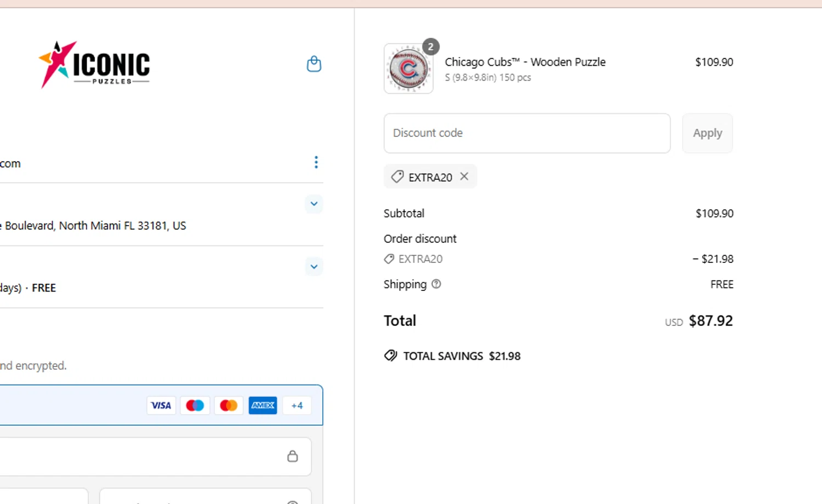This screenshot has width=822, height=504.
Task: Expand the shipping method chevron
Action: [x=314, y=267]
